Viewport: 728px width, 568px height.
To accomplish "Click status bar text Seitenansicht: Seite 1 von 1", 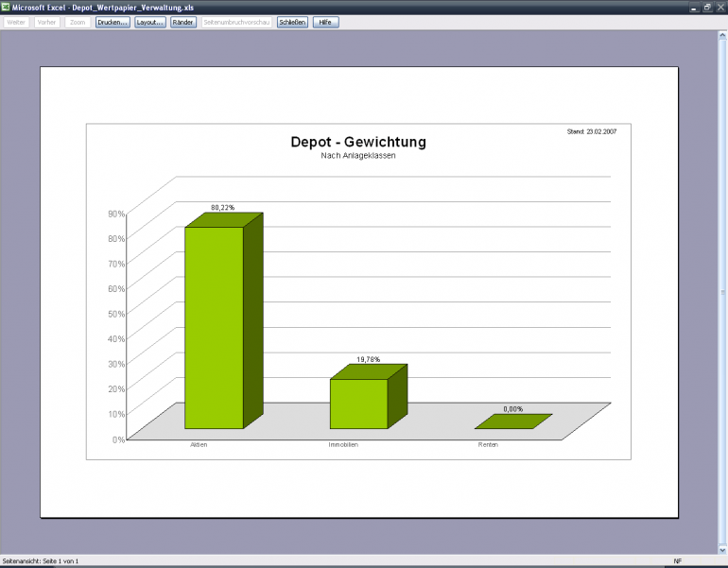I will point(41,561).
